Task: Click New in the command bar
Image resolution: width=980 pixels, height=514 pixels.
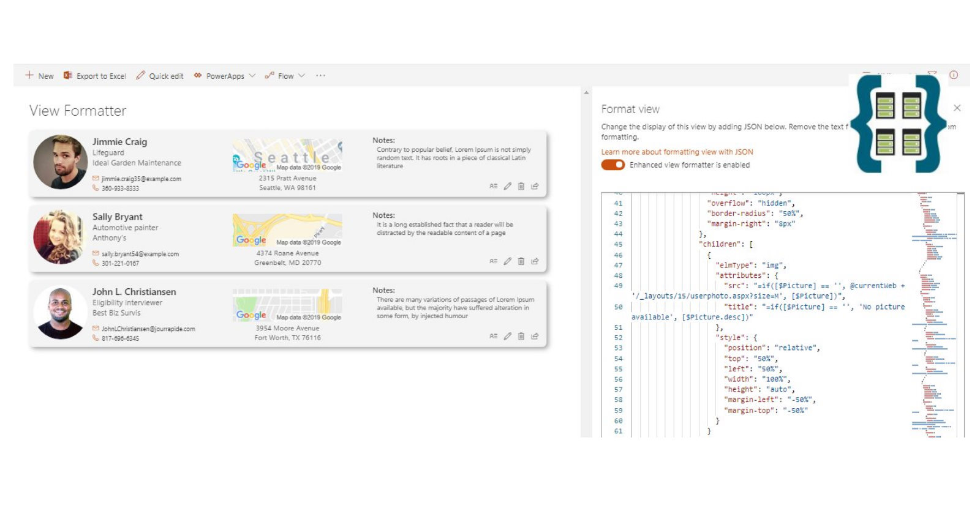Action: pyautogui.click(x=39, y=76)
